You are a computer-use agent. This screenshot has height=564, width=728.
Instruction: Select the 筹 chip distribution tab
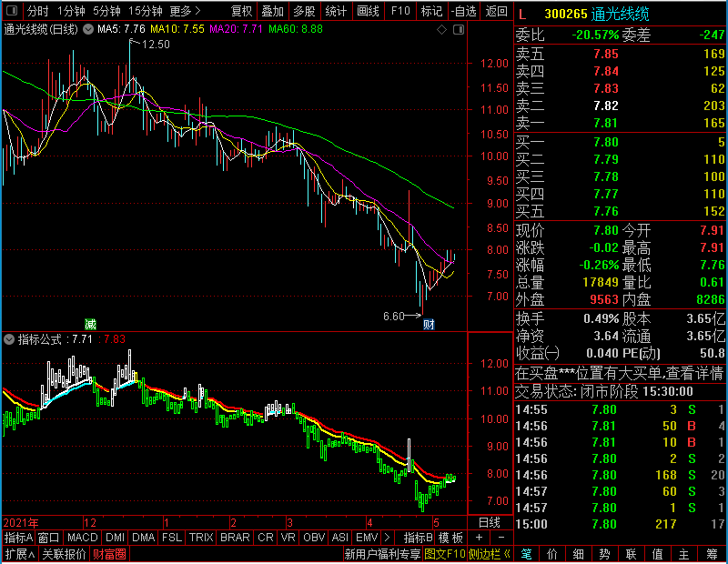(712, 554)
